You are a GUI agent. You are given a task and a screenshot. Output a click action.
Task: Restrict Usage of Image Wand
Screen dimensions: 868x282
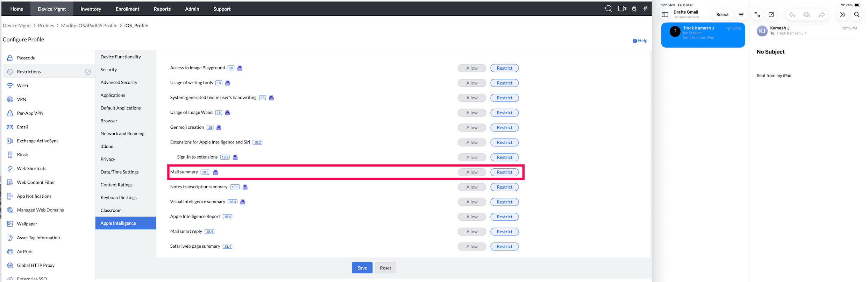504,113
